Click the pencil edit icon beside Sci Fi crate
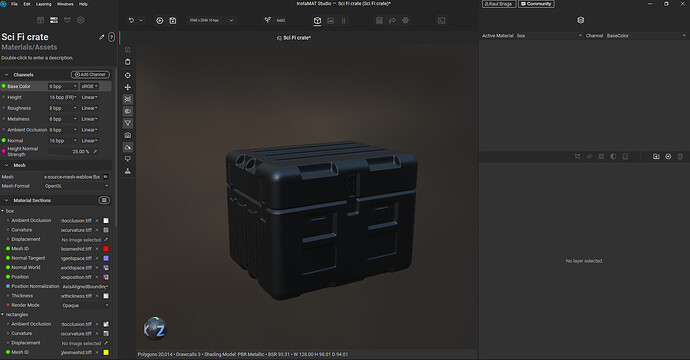Screen dimensions: 690x360 pos(102,37)
